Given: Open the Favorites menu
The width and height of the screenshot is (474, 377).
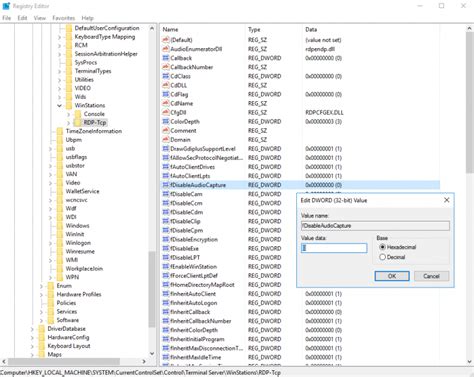Looking at the screenshot, I should pyautogui.click(x=63, y=18).
